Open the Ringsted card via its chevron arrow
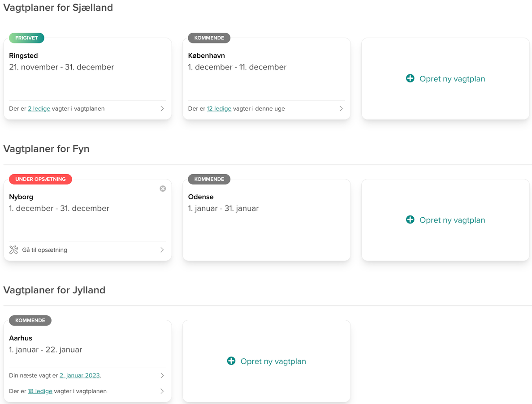The image size is (532, 404). (x=162, y=108)
